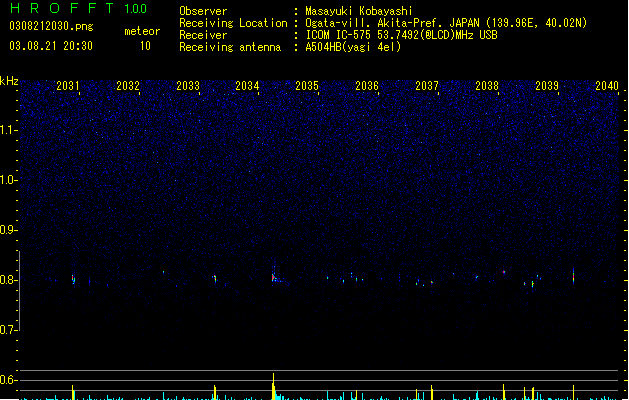Click the 2040 time axis label
This screenshot has height=400, width=629.
pyautogui.click(x=607, y=86)
